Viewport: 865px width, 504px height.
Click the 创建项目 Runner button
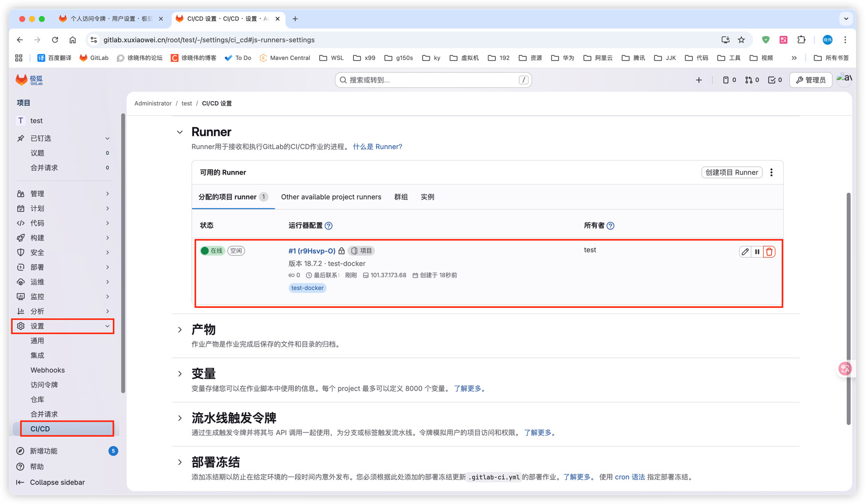click(731, 173)
